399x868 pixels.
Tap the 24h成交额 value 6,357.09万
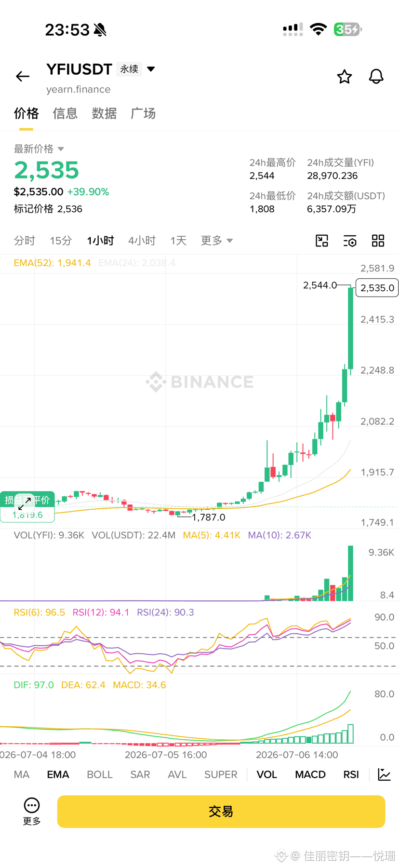click(x=332, y=209)
